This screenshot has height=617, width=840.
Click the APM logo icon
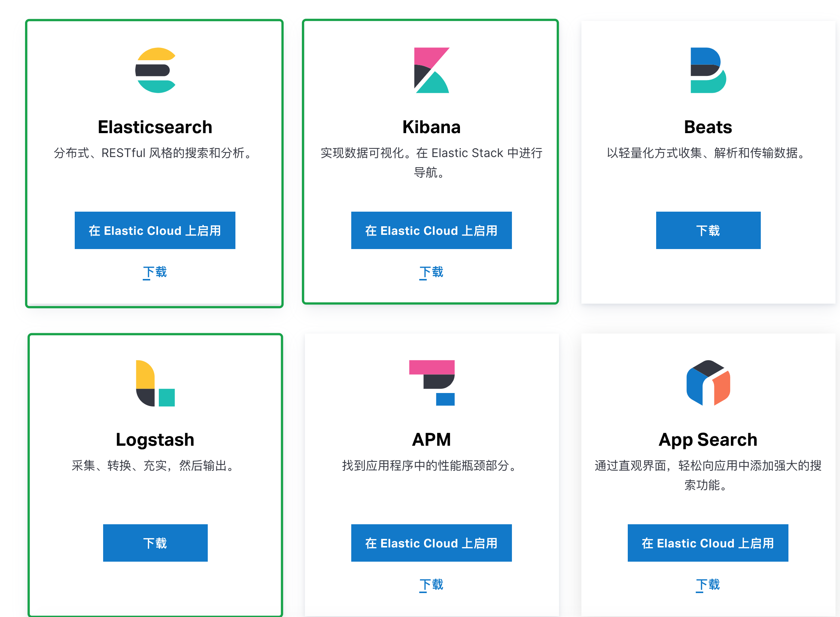[x=432, y=383]
